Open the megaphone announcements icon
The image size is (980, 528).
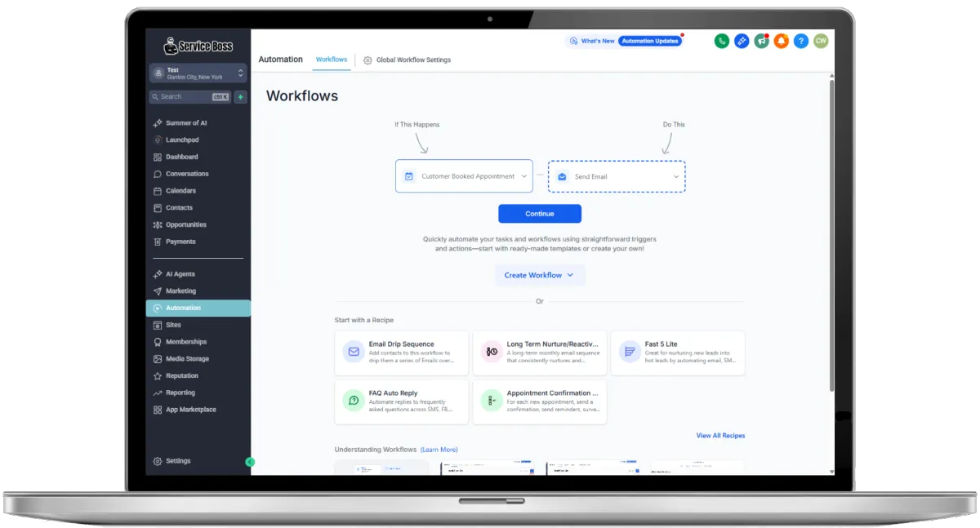pyautogui.click(x=761, y=41)
